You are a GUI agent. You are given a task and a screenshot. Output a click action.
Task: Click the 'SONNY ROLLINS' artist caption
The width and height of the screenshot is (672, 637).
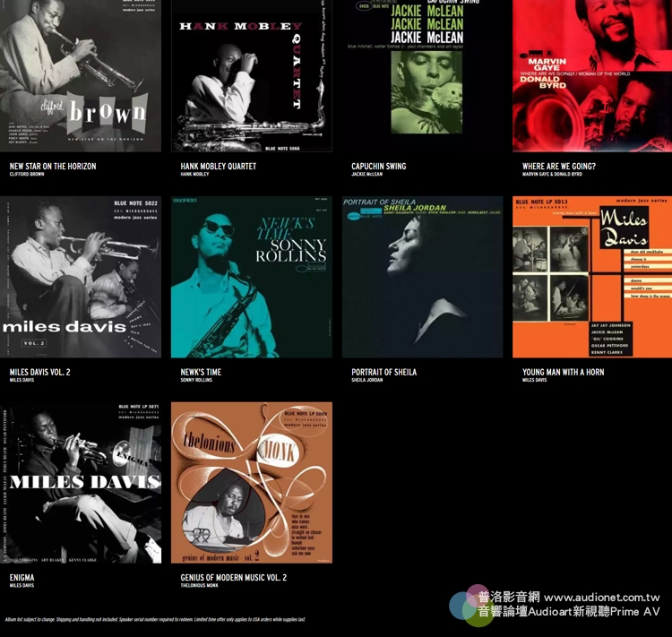196,380
